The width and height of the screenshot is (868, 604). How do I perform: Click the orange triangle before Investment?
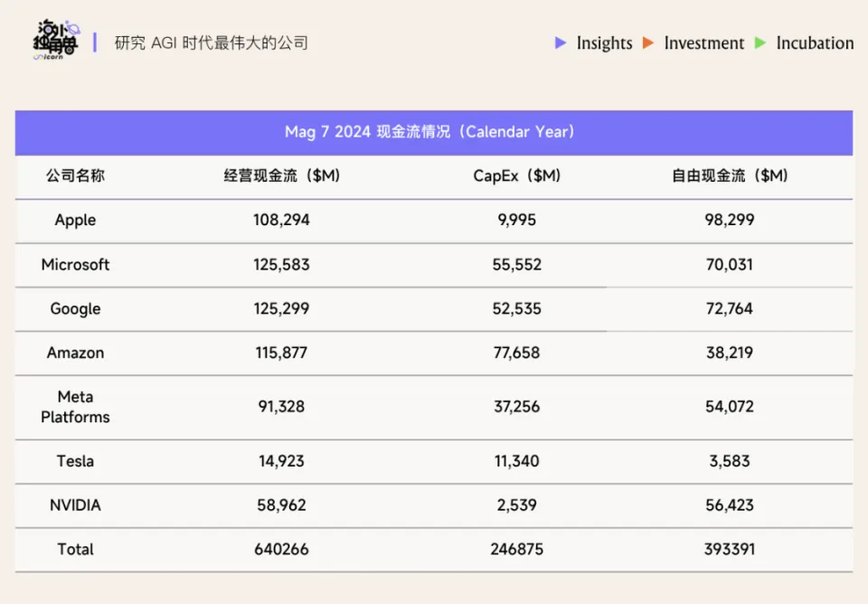(648, 42)
